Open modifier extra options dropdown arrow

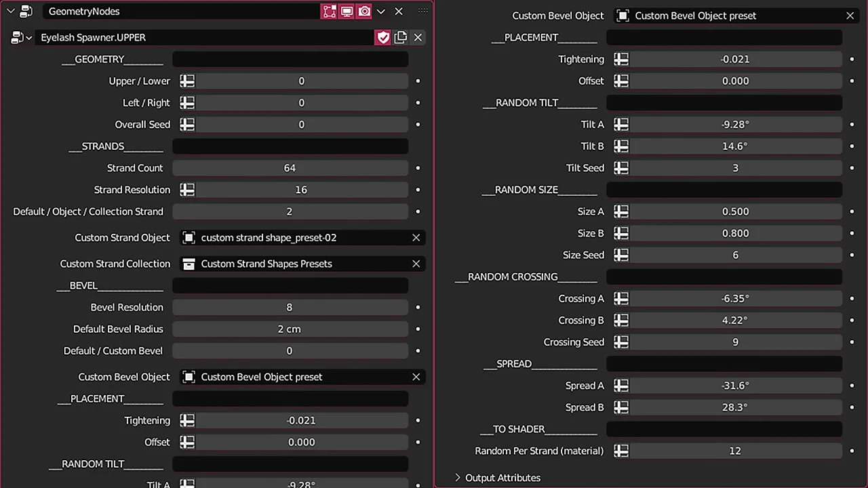pos(381,12)
